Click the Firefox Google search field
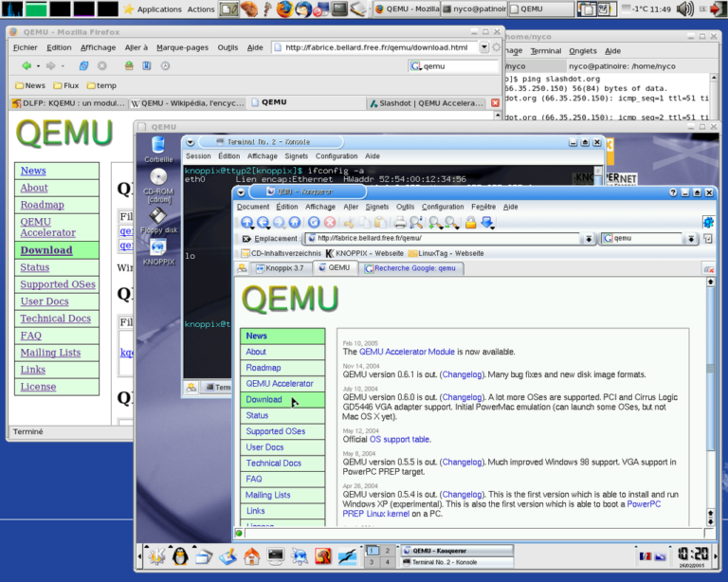The height and width of the screenshot is (582, 728). [x=453, y=66]
